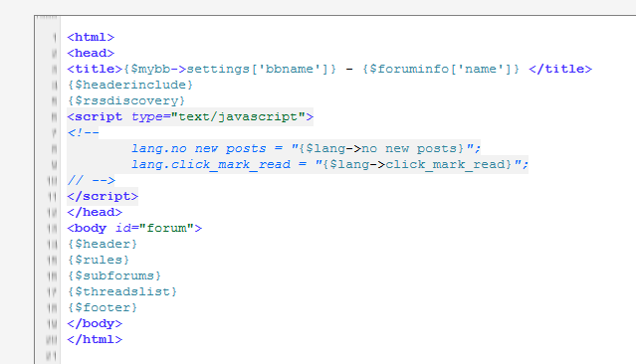Click the <script type="text/javascript"> tag
Screen dimensions: 636x364
coord(190,116)
